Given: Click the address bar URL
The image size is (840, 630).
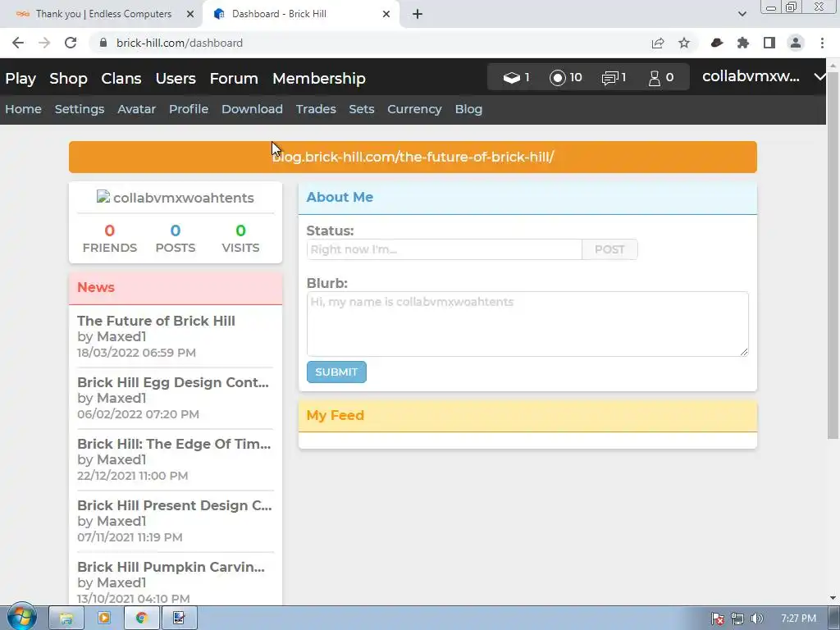Looking at the screenshot, I should (180, 43).
